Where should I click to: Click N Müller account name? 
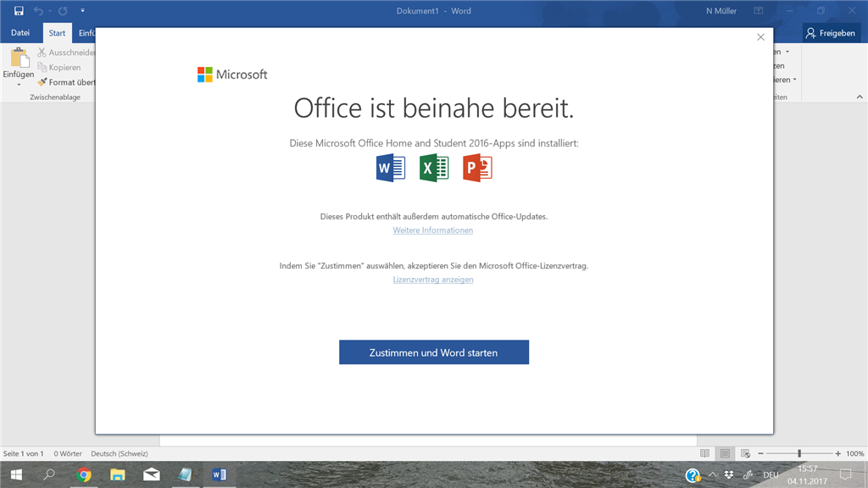[721, 10]
